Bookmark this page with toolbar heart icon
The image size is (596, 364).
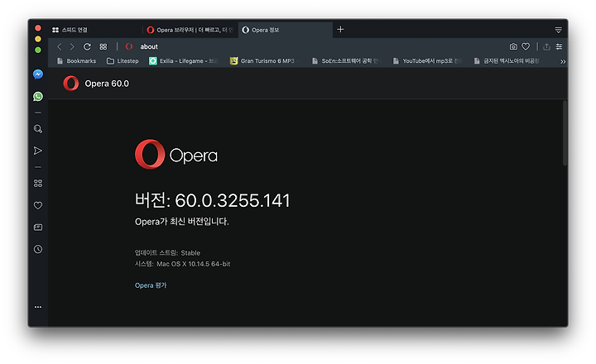pyautogui.click(x=526, y=46)
